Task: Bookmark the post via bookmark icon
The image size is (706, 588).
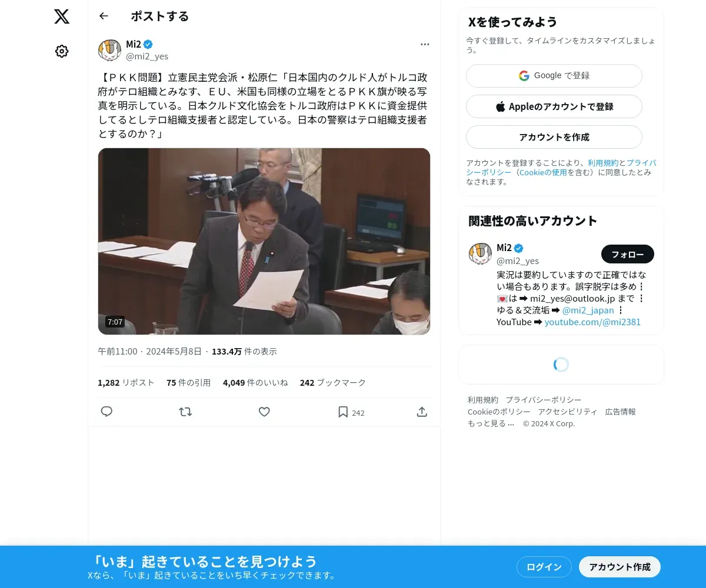Action: point(343,412)
